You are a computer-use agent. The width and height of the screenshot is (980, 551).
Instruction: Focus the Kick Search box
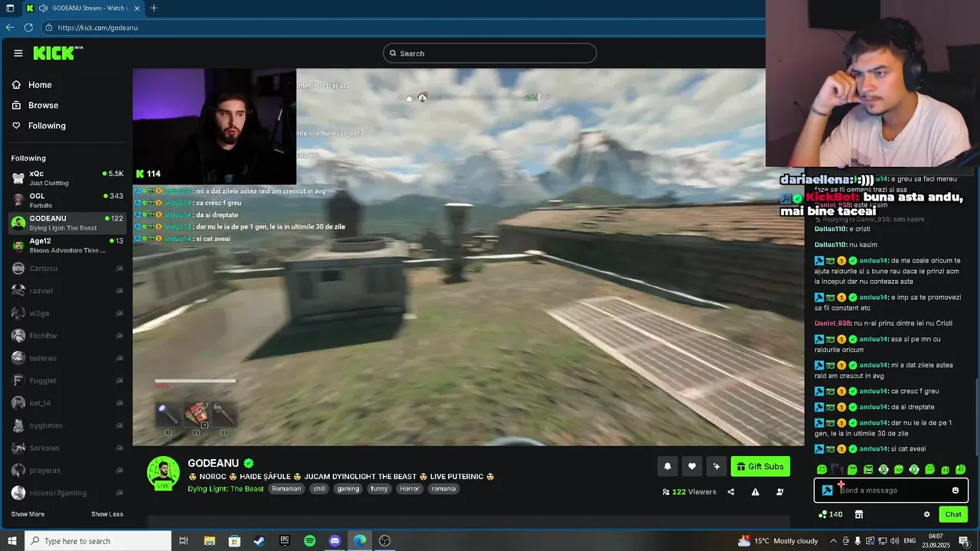tap(490, 53)
